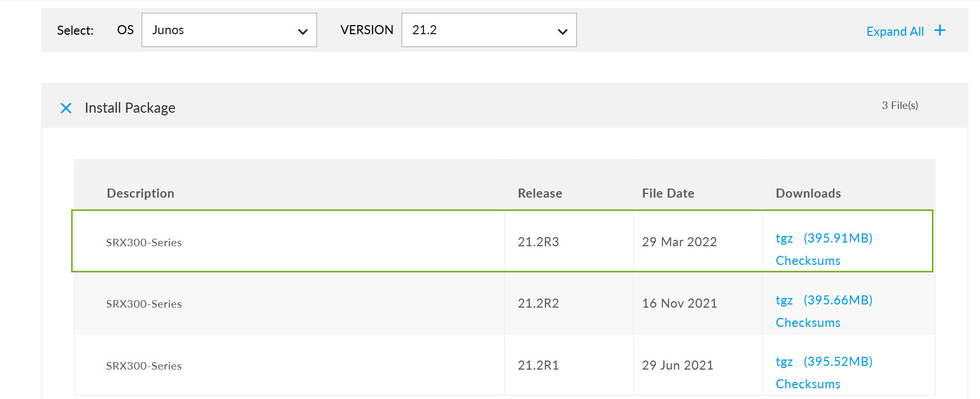This screenshot has width=980, height=399.
Task: Click the (395.91MB) file size link
Action: click(x=838, y=238)
